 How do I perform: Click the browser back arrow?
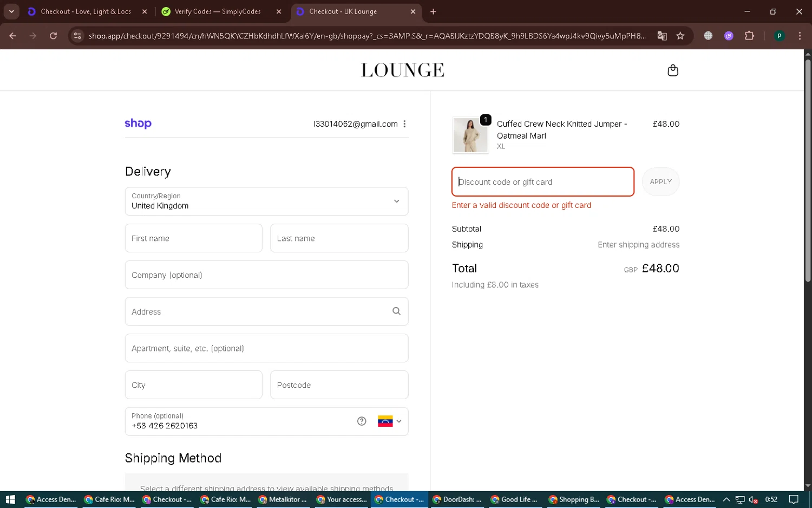click(12, 36)
